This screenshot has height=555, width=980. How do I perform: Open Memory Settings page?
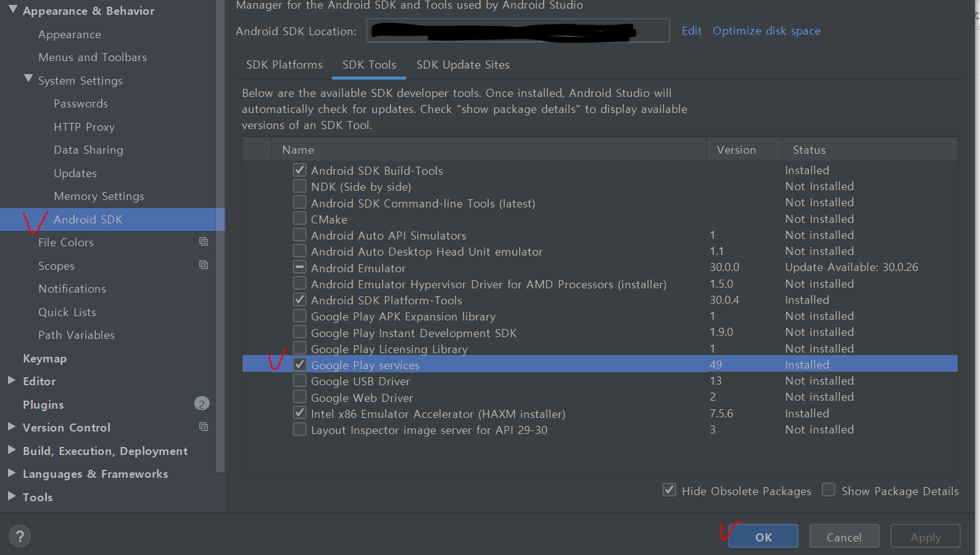click(99, 196)
